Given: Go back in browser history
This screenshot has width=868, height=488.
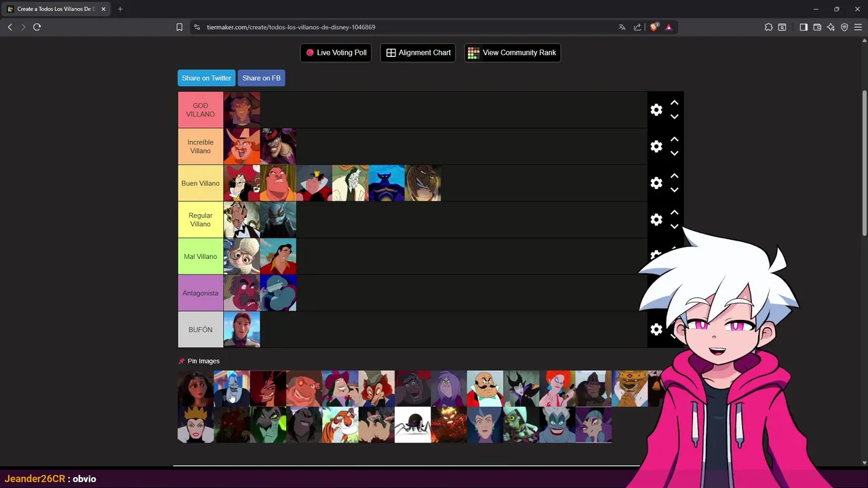Looking at the screenshot, I should 9,27.
